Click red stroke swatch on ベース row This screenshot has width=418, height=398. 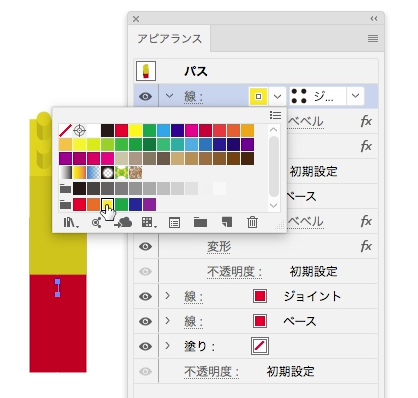tap(260, 321)
